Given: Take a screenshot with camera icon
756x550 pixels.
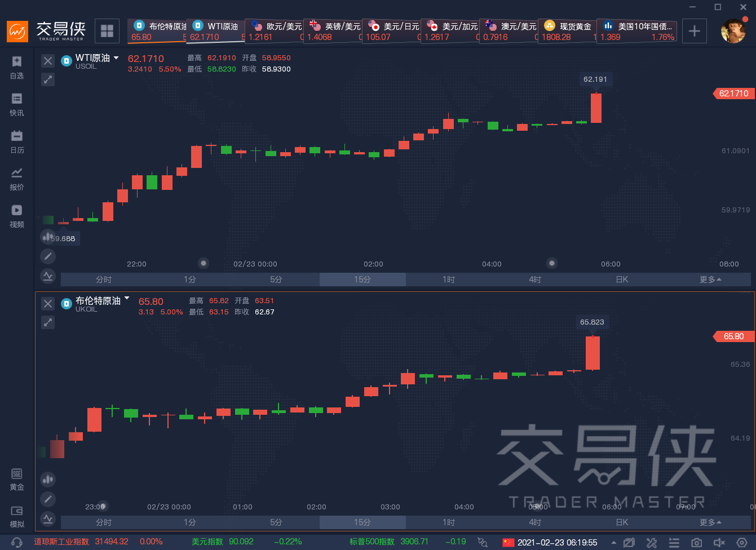Looking at the screenshot, I should (697, 542).
